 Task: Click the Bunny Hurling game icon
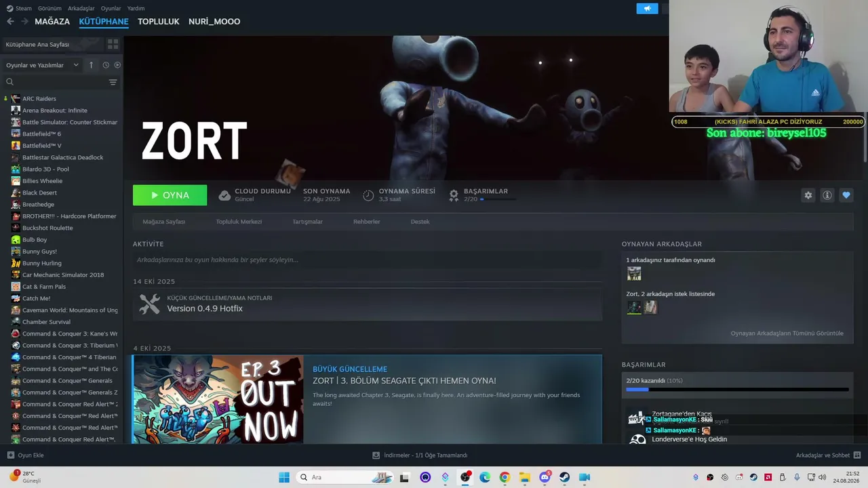coord(16,263)
